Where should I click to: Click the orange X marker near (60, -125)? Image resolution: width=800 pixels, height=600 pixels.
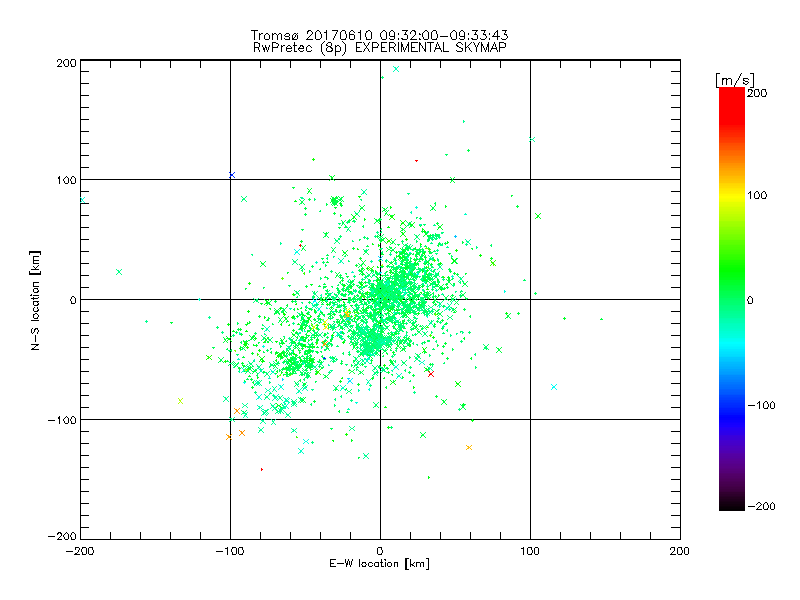coord(469,447)
